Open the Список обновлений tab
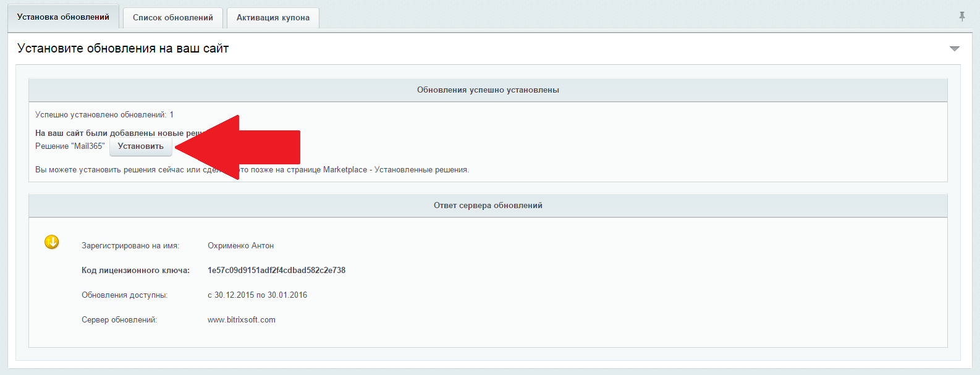Viewport: 980px width, 375px height. click(x=173, y=18)
